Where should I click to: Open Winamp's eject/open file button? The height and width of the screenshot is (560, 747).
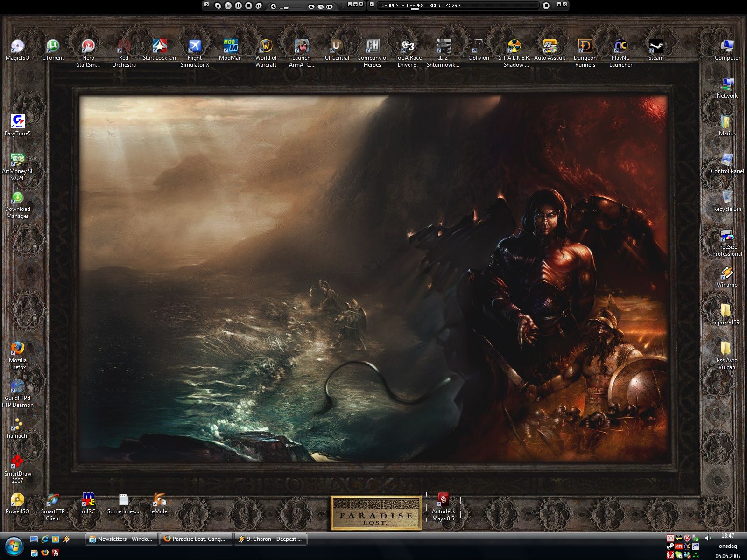(x=311, y=7)
